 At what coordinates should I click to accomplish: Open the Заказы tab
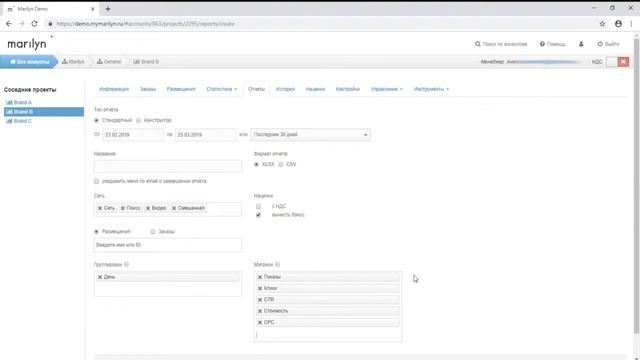click(148, 89)
